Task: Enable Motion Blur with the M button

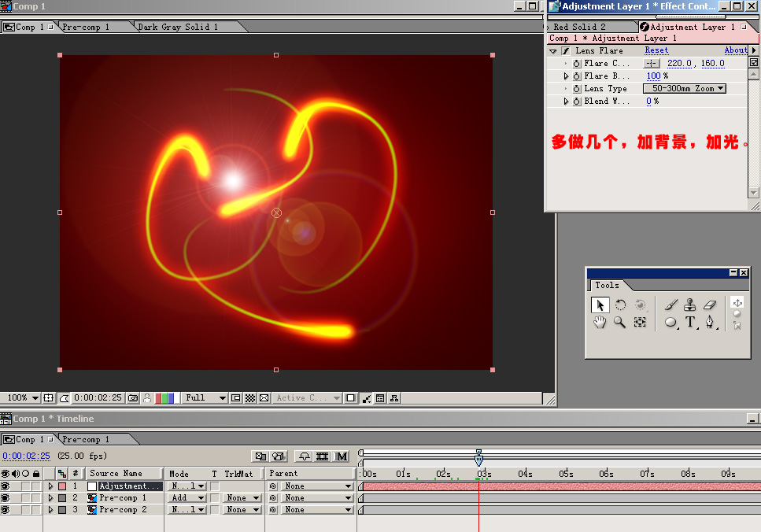Action: coord(342,456)
